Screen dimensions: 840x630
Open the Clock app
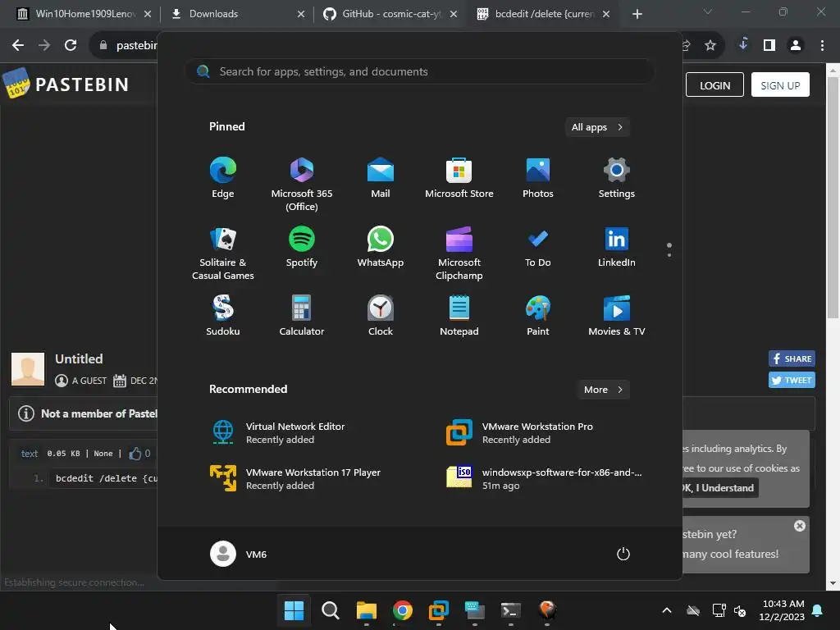click(381, 316)
